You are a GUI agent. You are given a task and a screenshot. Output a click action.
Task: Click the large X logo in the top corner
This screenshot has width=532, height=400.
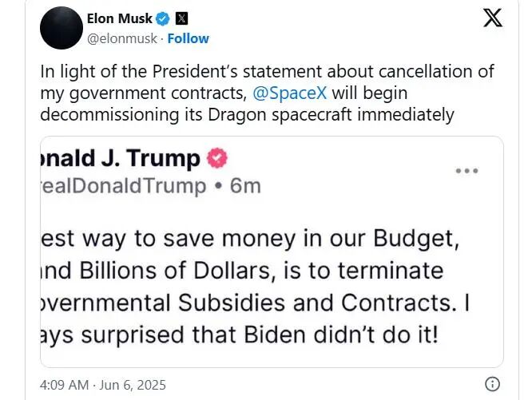tap(493, 18)
